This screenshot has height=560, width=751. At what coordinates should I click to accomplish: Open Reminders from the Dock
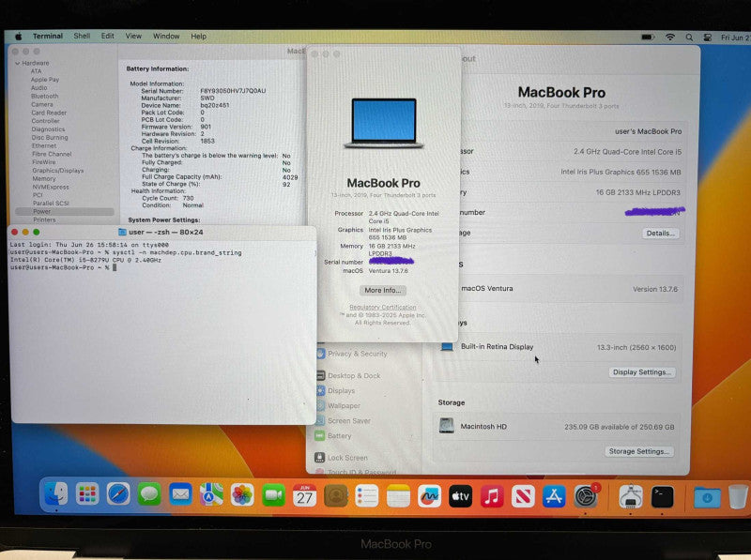[367, 496]
